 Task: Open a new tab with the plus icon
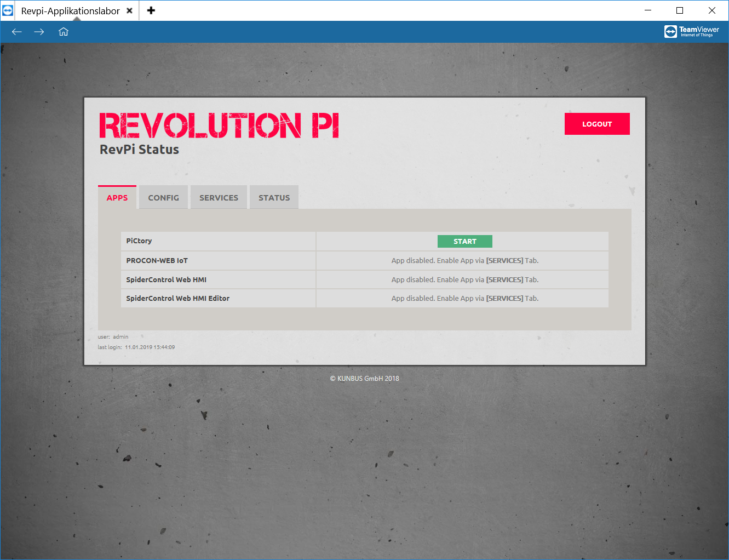click(151, 10)
